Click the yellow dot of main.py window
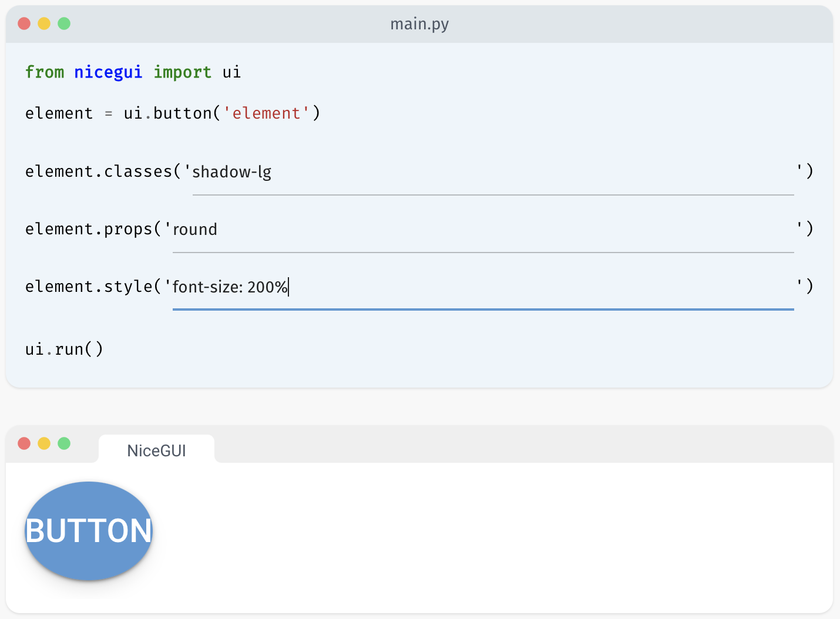 point(44,23)
